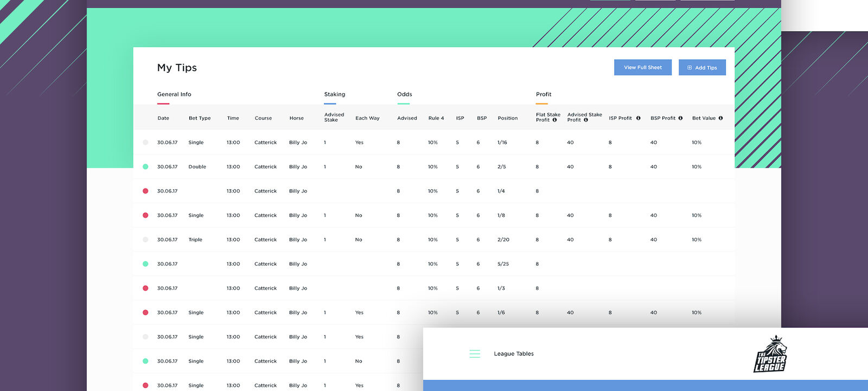Go to the Profit tab

pyautogui.click(x=544, y=94)
